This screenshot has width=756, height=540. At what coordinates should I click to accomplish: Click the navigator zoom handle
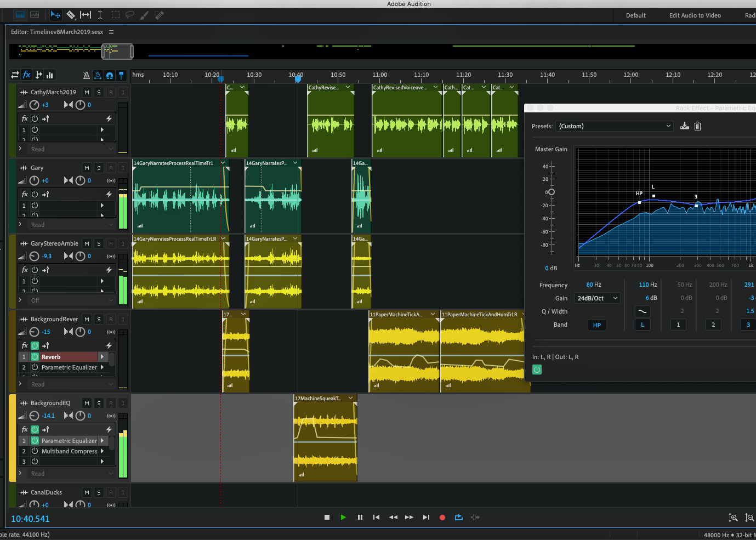point(117,52)
